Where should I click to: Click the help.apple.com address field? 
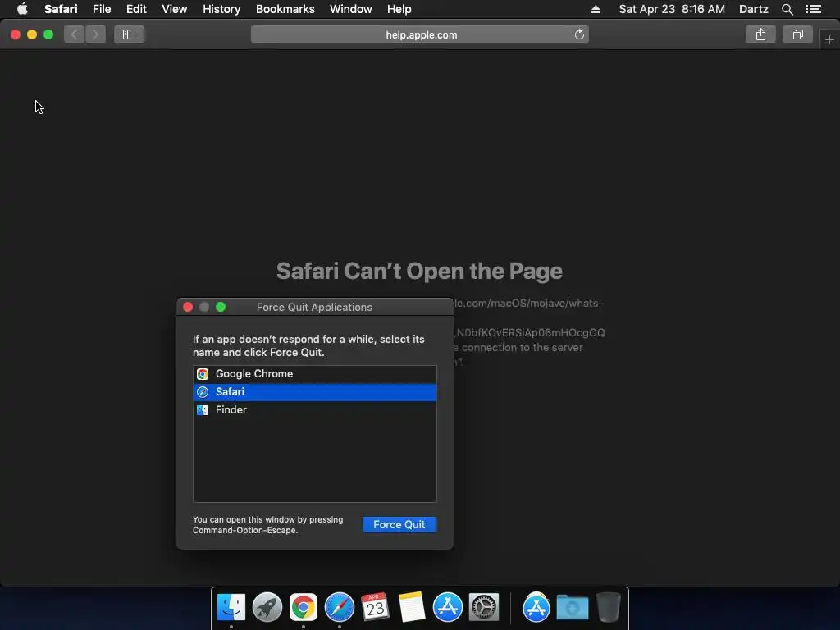[420, 34]
